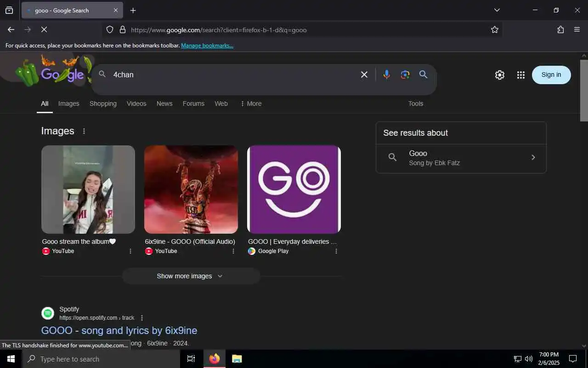Click the network status tray icon
Screen dimensions: 588x368
[518, 359]
